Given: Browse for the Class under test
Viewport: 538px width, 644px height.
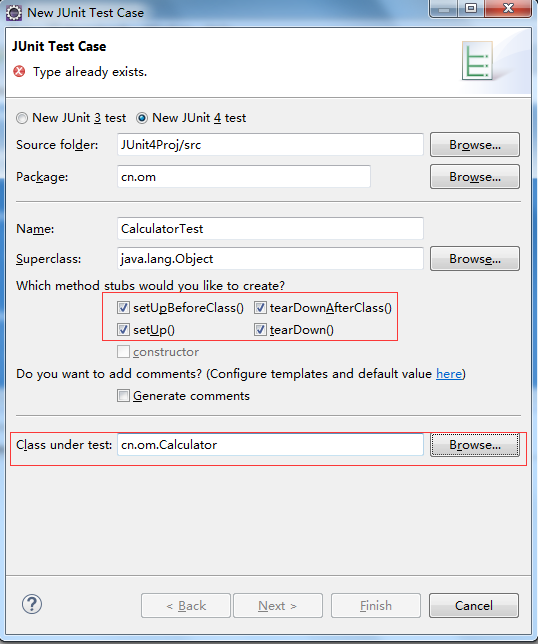Looking at the screenshot, I should [x=475, y=445].
